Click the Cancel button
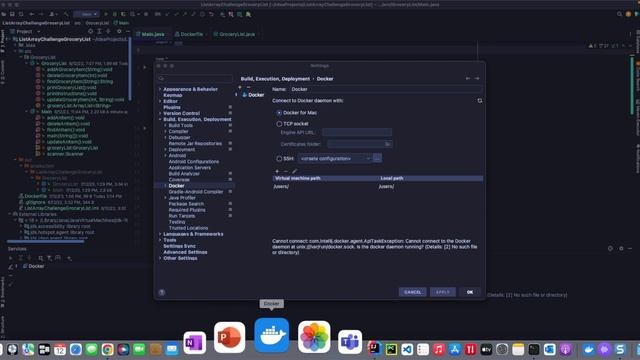 pyautogui.click(x=412, y=292)
